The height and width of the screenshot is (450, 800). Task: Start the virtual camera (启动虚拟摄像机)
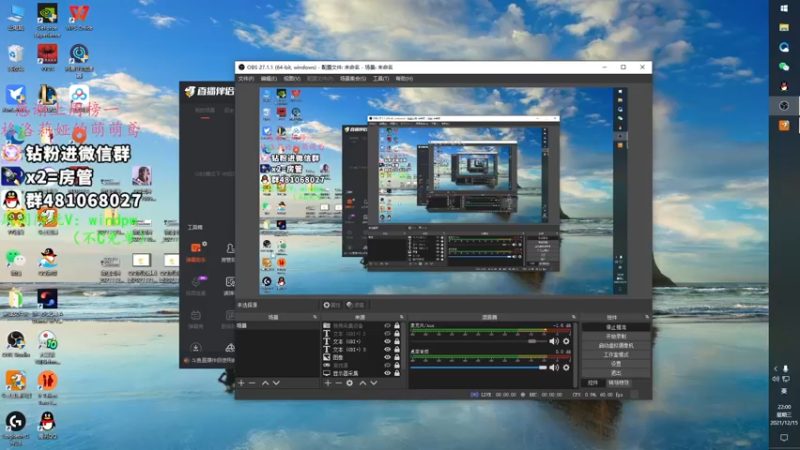click(616, 345)
